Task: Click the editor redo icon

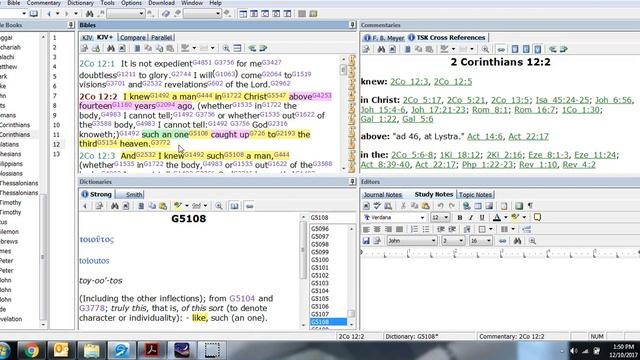Action: pyautogui.click(x=451, y=206)
